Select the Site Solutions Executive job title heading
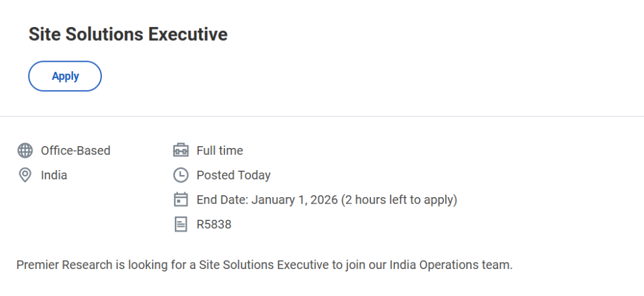The width and height of the screenshot is (644, 296). tap(128, 34)
